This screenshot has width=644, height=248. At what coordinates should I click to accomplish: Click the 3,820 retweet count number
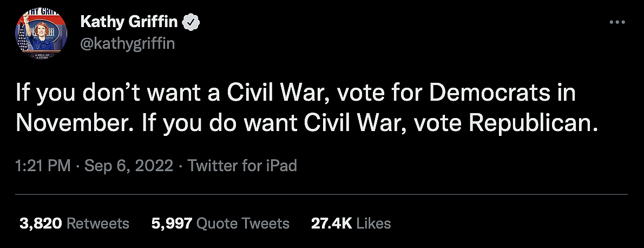pos(41,223)
